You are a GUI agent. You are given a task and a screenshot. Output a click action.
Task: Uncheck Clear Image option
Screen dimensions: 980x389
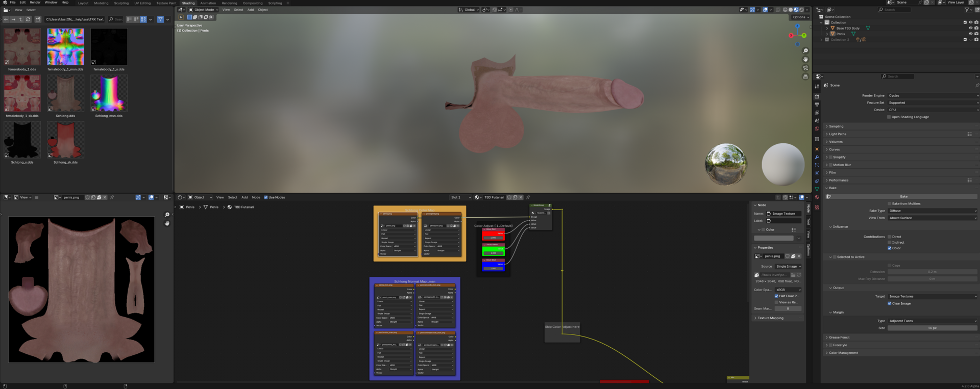[x=890, y=303]
